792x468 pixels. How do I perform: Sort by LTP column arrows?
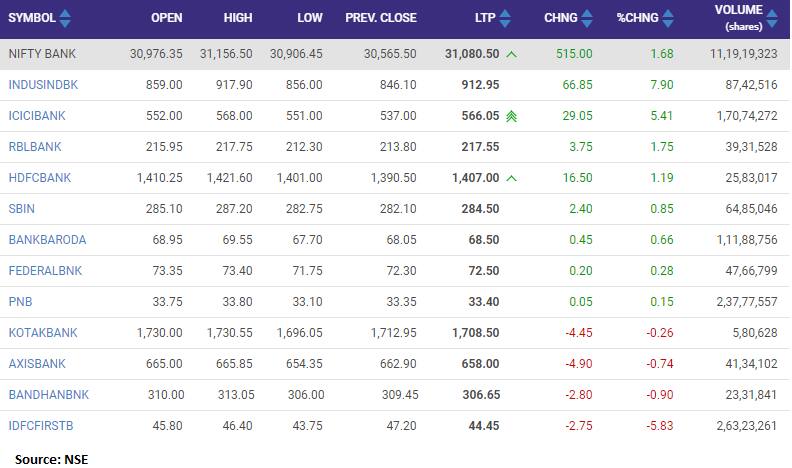[505, 18]
